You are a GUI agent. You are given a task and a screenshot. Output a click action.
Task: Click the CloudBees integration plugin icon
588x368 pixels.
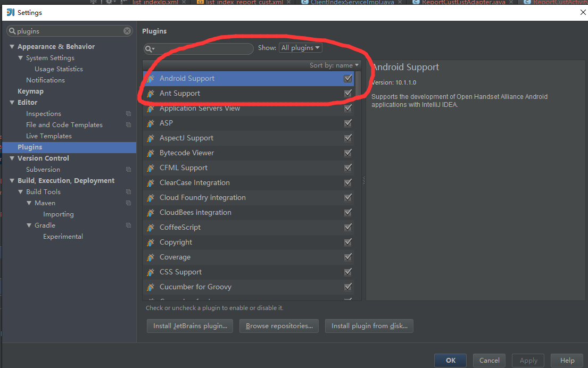click(x=151, y=213)
